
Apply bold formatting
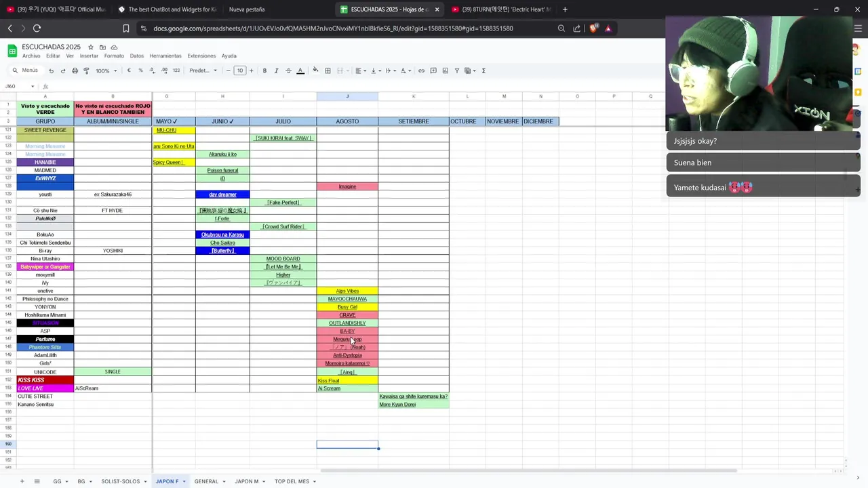[x=264, y=70]
